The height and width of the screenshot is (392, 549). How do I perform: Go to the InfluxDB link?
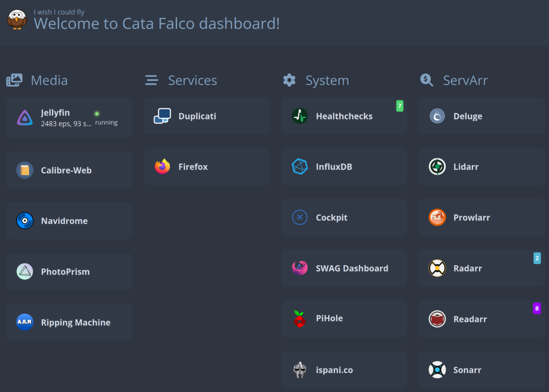pos(344,167)
